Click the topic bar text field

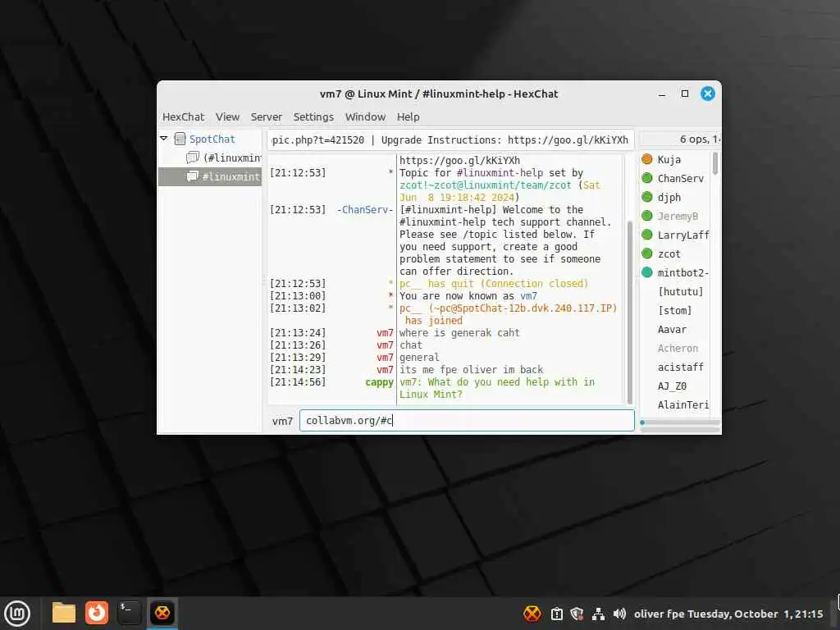450,139
